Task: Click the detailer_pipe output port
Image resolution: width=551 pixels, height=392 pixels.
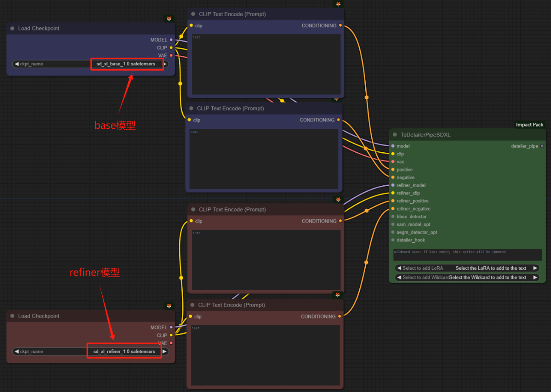Action: [x=542, y=146]
